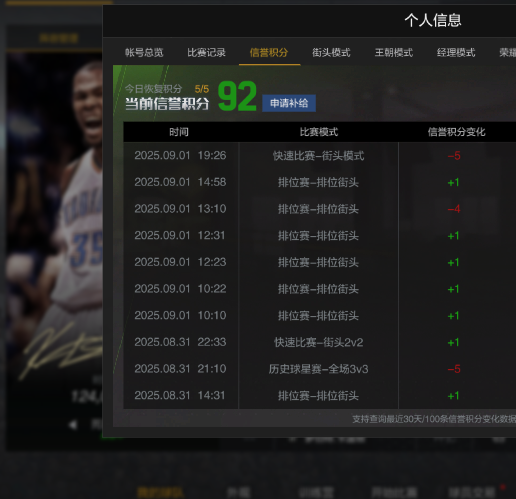516x499 pixels.
Task: Click the previous player arrow icon
Action: click(x=73, y=425)
